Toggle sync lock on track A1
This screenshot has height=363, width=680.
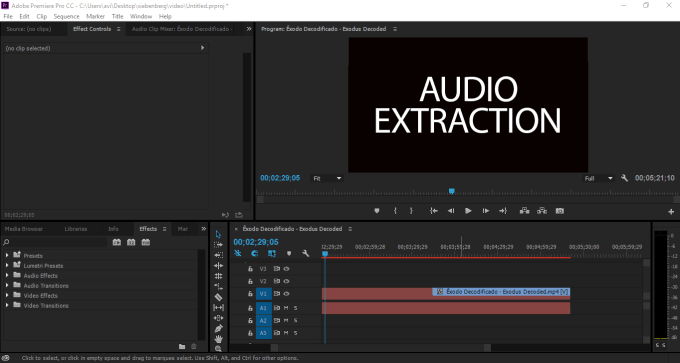coord(277,308)
